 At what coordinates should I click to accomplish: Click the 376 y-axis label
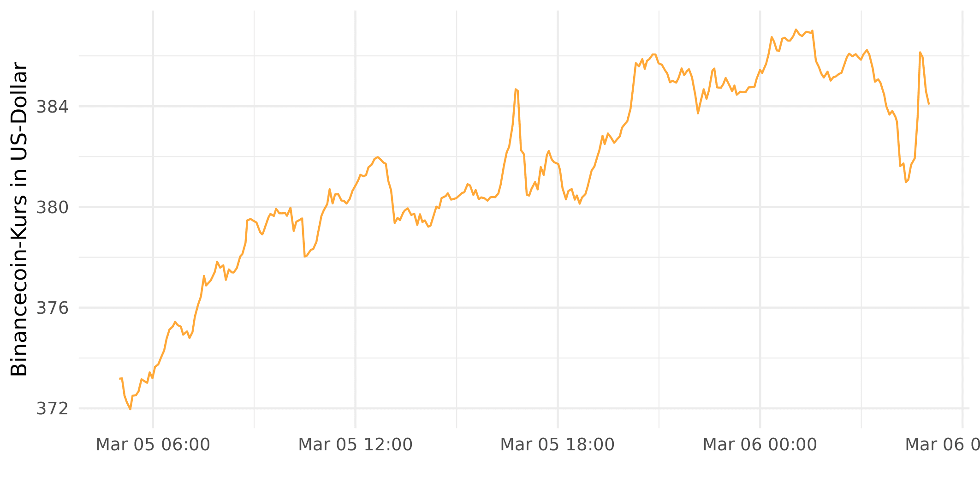tap(52, 308)
